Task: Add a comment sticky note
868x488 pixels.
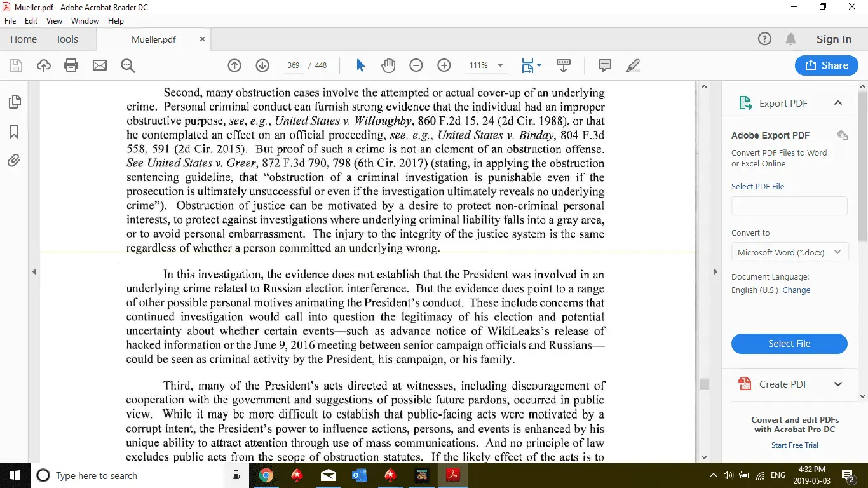Action: pos(604,65)
